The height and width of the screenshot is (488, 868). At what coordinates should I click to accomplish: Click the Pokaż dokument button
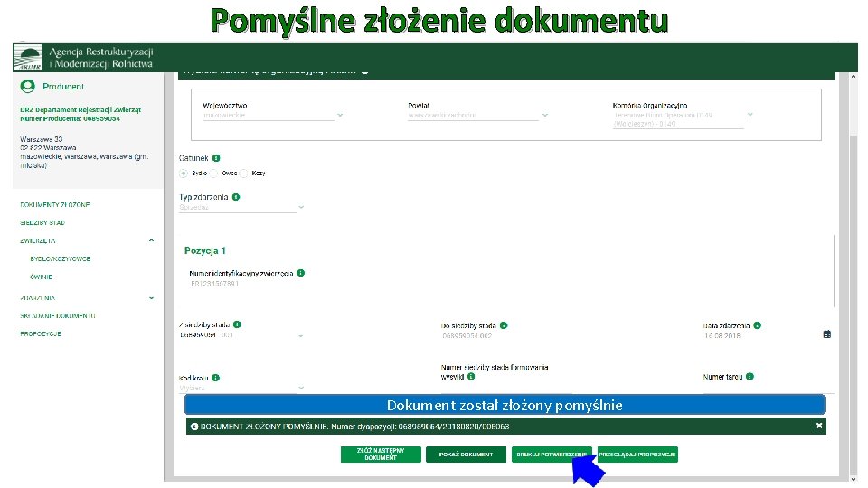467,455
